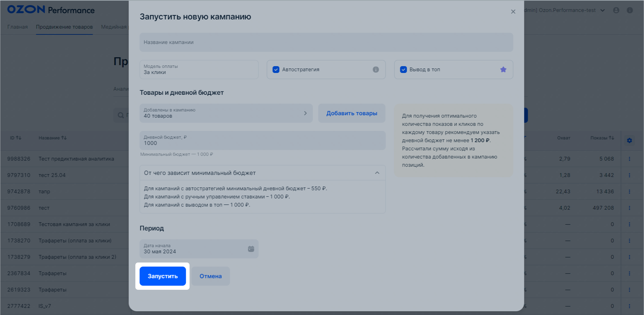Open row menu for campaign 9988326
Screen dimensions: 644x315
[629, 159]
